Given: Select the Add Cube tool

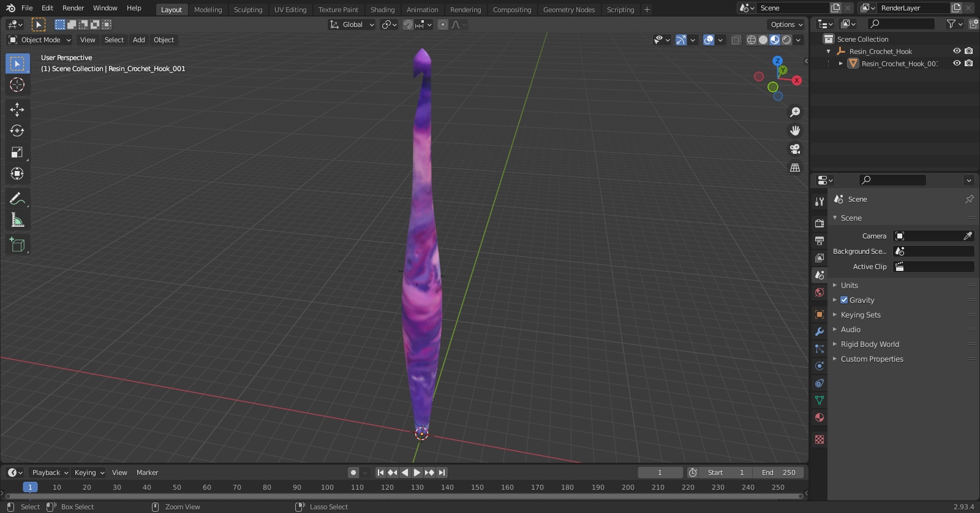Looking at the screenshot, I should point(17,245).
